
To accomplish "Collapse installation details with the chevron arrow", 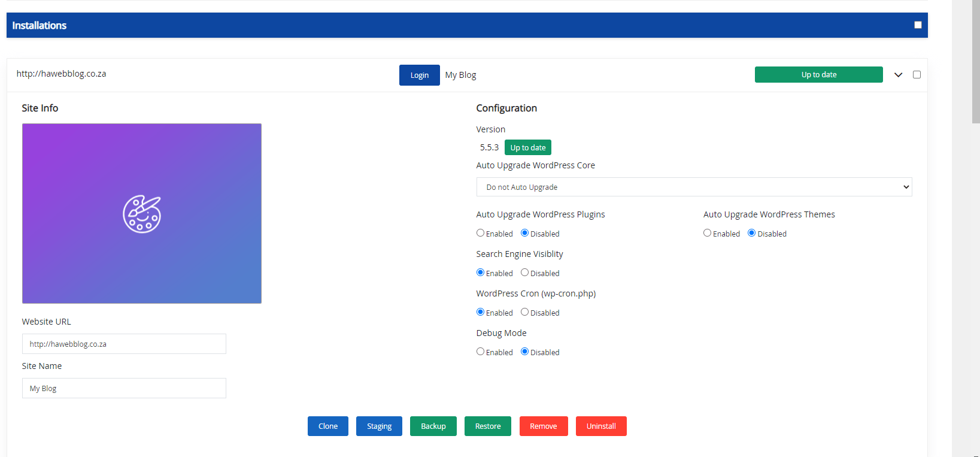I will click(898, 75).
